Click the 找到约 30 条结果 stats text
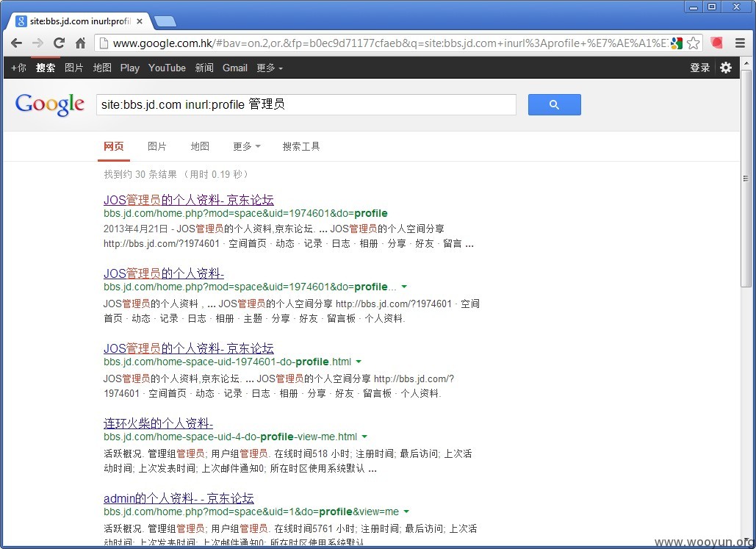Screen dimensions: 756x549 tap(140, 174)
